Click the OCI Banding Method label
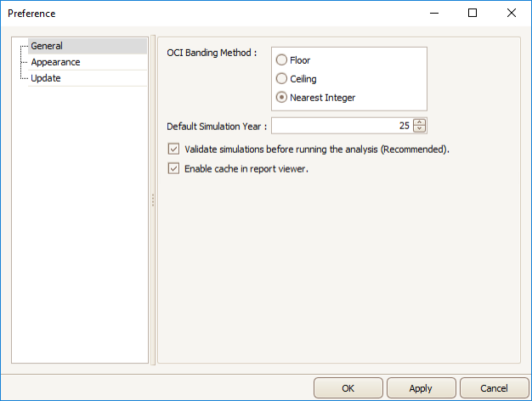This screenshot has width=532, height=401. coord(212,53)
